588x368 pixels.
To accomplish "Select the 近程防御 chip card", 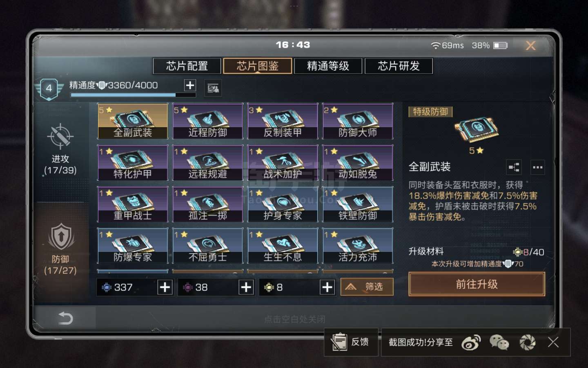I will click(x=208, y=121).
